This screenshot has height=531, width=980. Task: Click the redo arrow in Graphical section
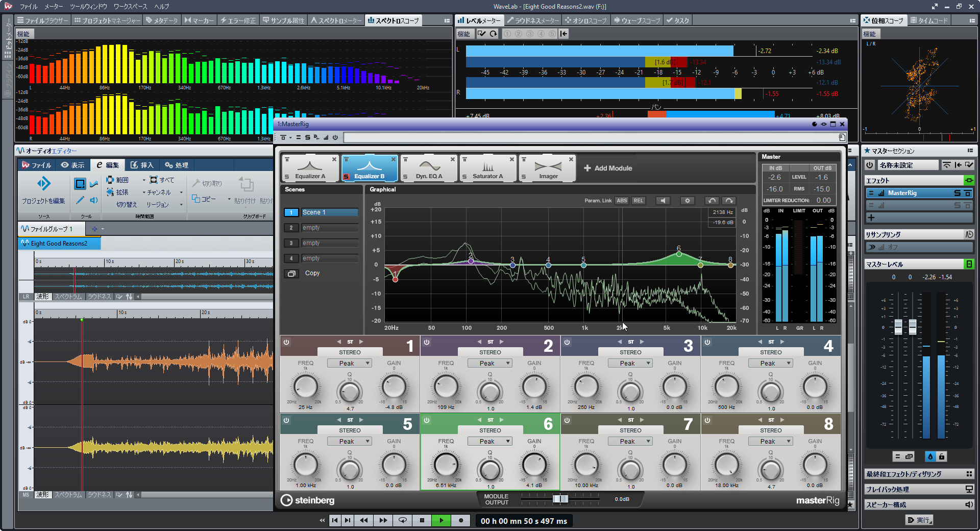[x=729, y=201]
